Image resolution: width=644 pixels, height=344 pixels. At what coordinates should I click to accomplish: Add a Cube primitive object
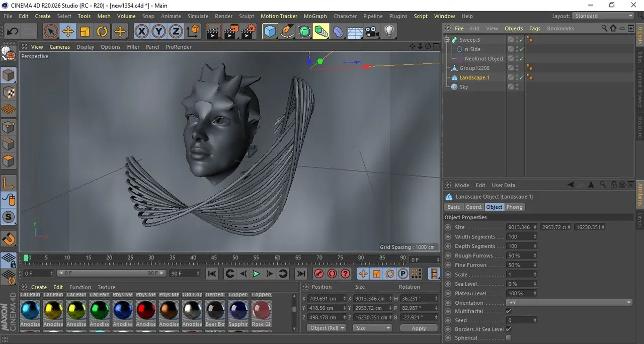(x=271, y=32)
